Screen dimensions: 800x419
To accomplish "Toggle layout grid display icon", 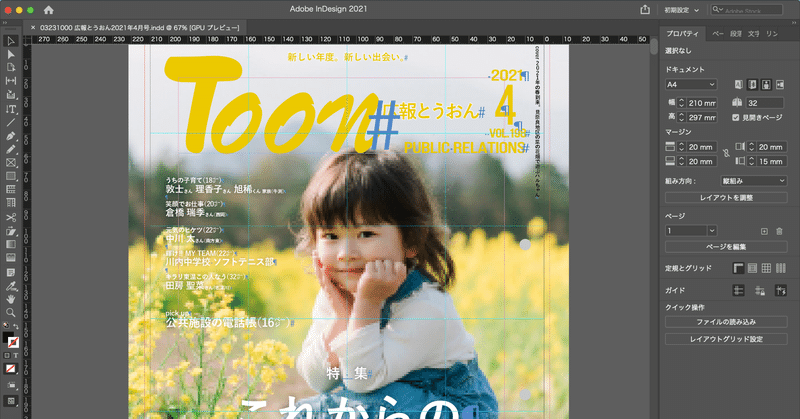I will (x=781, y=268).
